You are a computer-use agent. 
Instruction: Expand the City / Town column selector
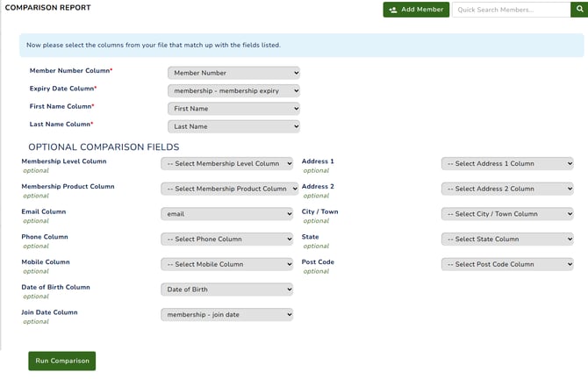point(507,214)
